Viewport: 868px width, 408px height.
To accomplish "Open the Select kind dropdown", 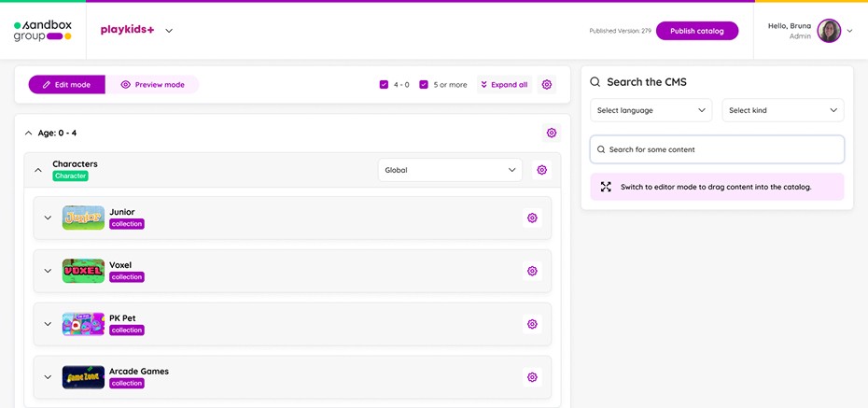I will (783, 110).
